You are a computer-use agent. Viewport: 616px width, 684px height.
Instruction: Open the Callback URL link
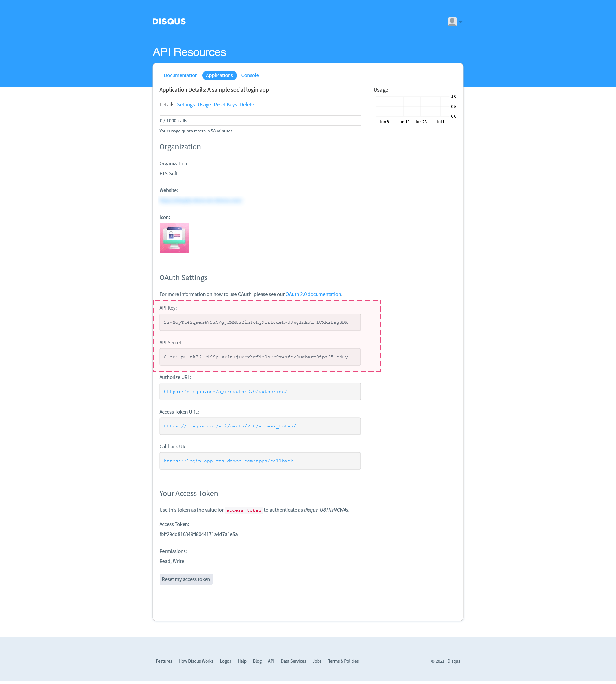coord(228,461)
